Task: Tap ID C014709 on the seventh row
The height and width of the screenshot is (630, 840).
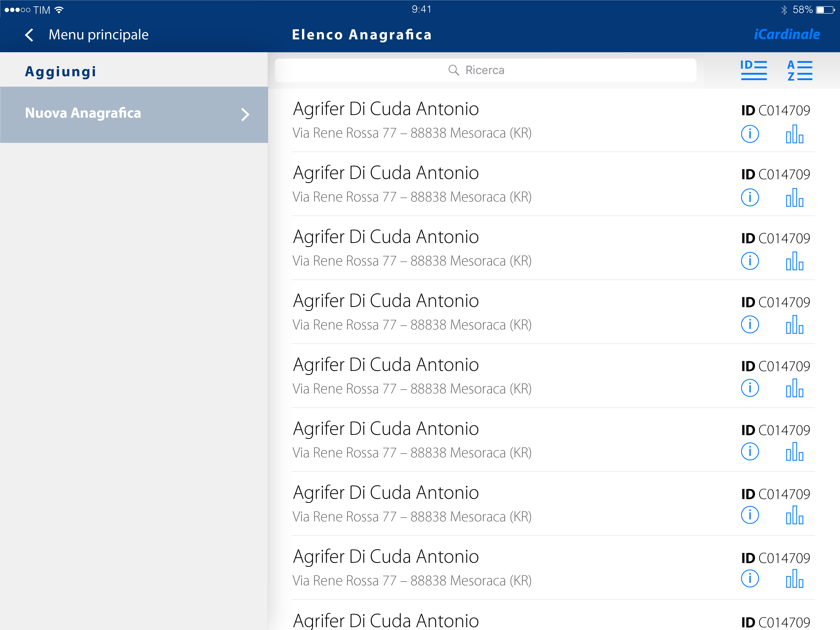Action: pos(775,494)
